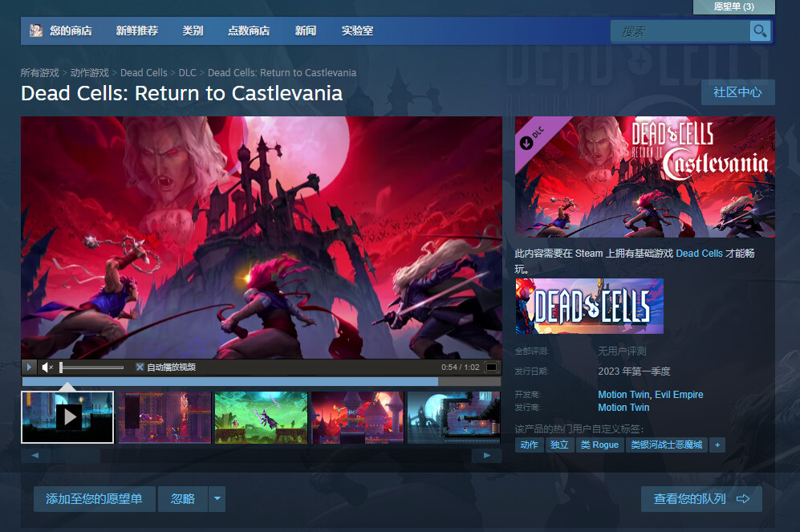Image resolution: width=800 pixels, height=532 pixels.
Task: Click the Dead Cells: Return to Castlevania breadcrumb
Action: pyautogui.click(x=282, y=72)
